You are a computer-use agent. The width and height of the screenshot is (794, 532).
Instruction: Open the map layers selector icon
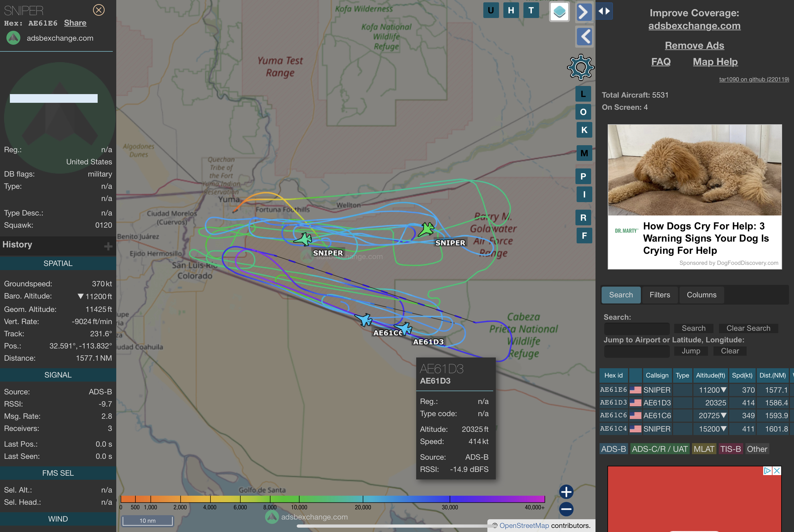(x=559, y=12)
